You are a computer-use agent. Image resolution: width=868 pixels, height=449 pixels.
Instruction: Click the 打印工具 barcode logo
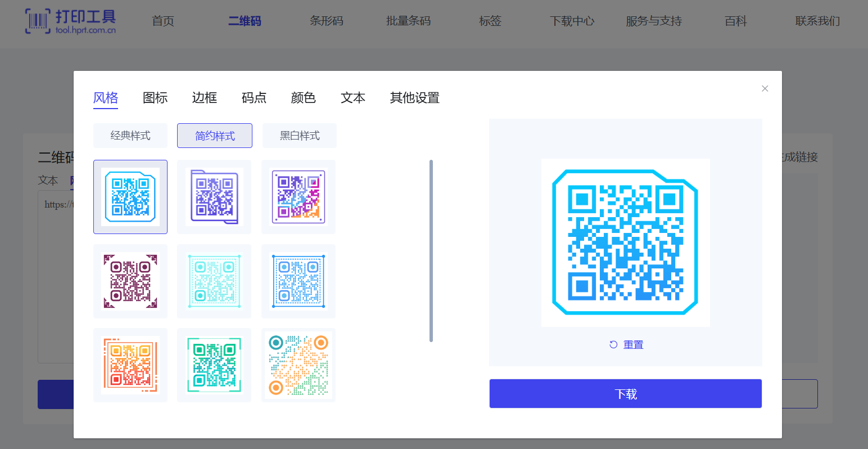(70, 21)
